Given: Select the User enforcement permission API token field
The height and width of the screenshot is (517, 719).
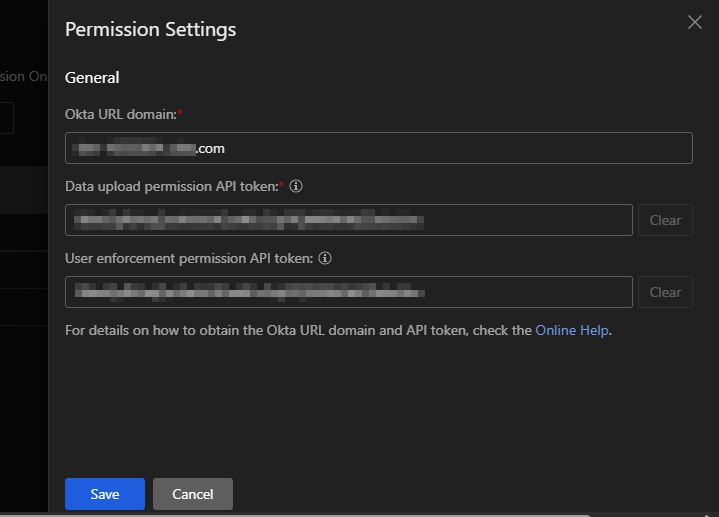Looking at the screenshot, I should [348, 292].
